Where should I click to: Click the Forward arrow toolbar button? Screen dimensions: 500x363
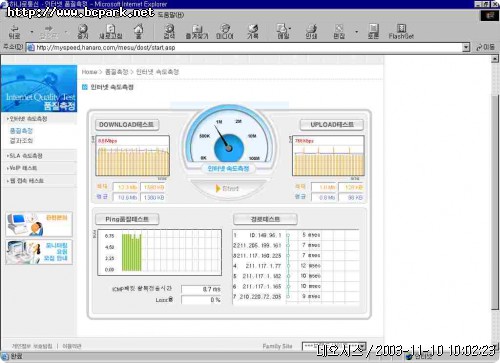click(x=49, y=32)
